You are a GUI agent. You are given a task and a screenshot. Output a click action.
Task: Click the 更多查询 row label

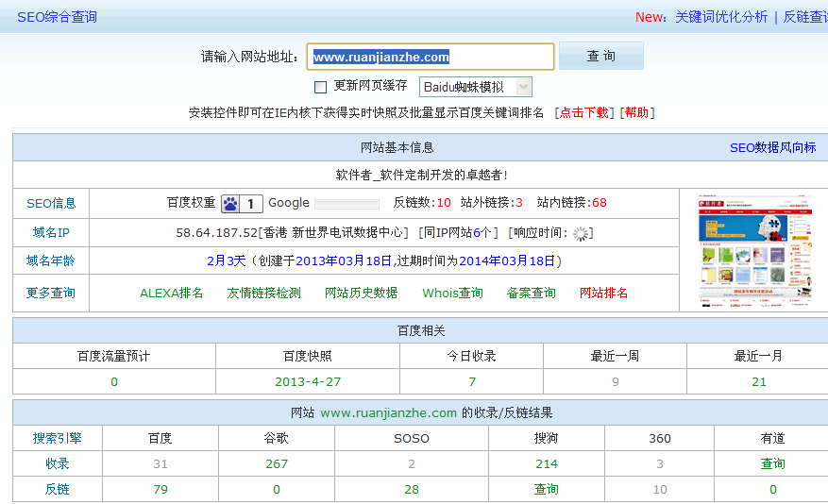(51, 293)
